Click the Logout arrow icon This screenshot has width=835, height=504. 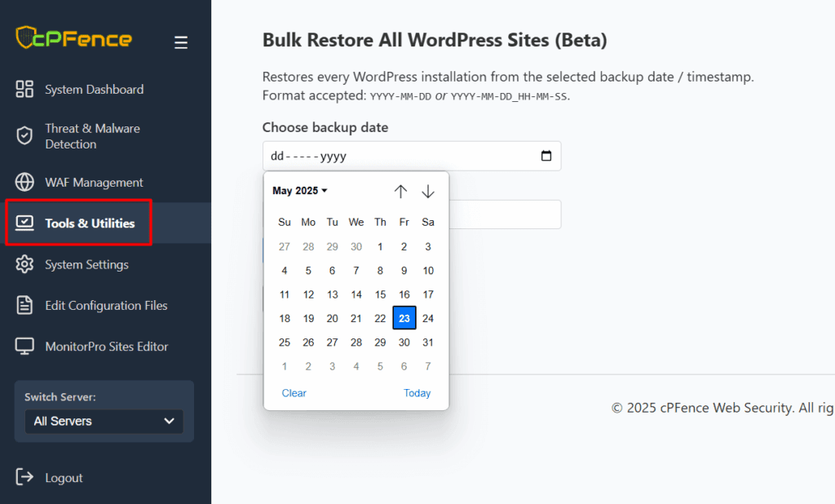click(24, 477)
